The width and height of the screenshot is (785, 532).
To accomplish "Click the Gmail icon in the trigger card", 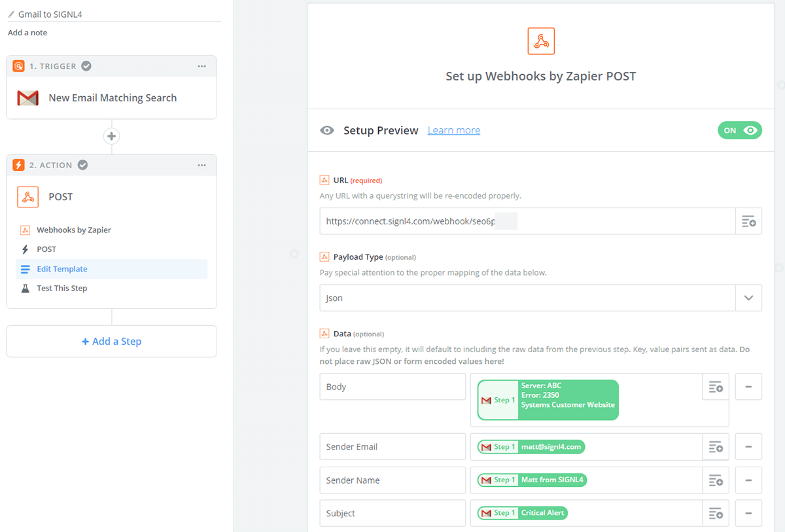I will click(x=27, y=98).
